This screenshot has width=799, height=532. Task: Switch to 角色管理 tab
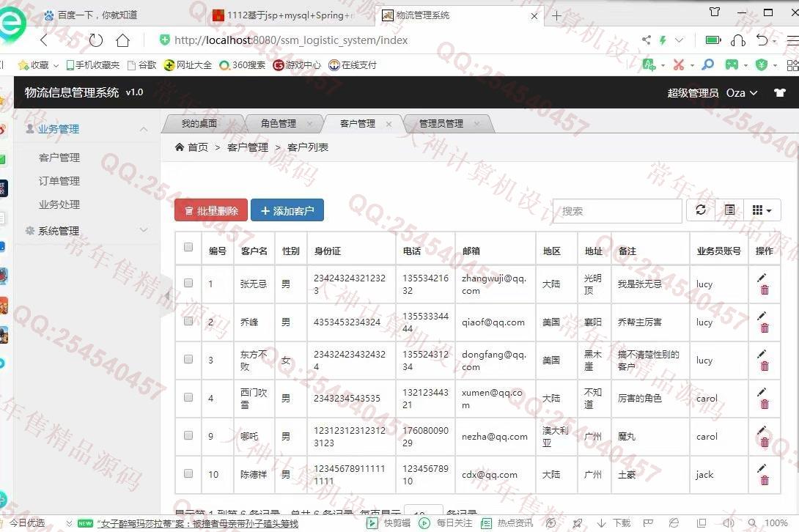(x=279, y=123)
